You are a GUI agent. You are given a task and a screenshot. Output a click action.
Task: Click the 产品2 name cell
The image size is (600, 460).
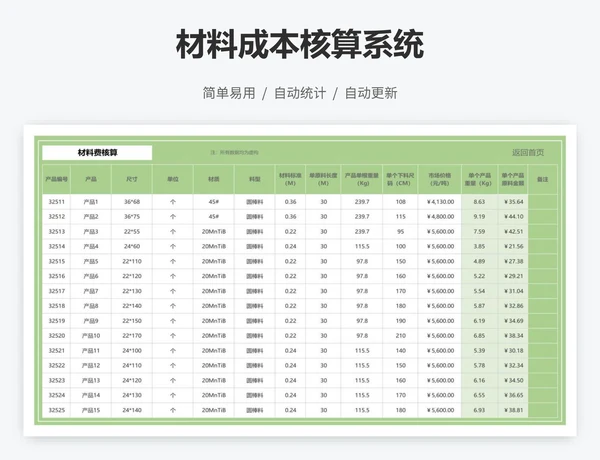[91, 217]
